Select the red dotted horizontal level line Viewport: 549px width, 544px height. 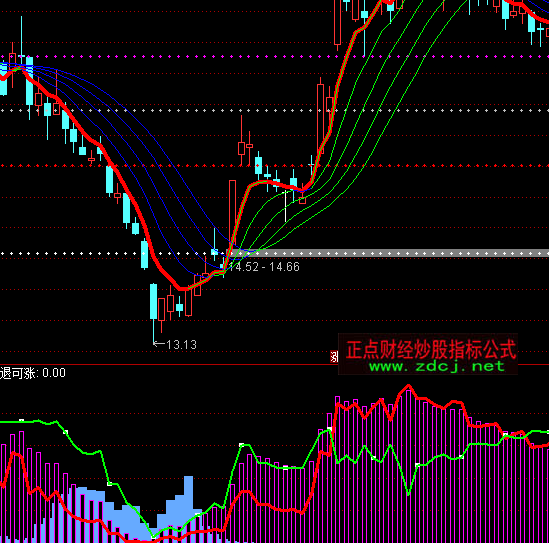click(x=274, y=165)
